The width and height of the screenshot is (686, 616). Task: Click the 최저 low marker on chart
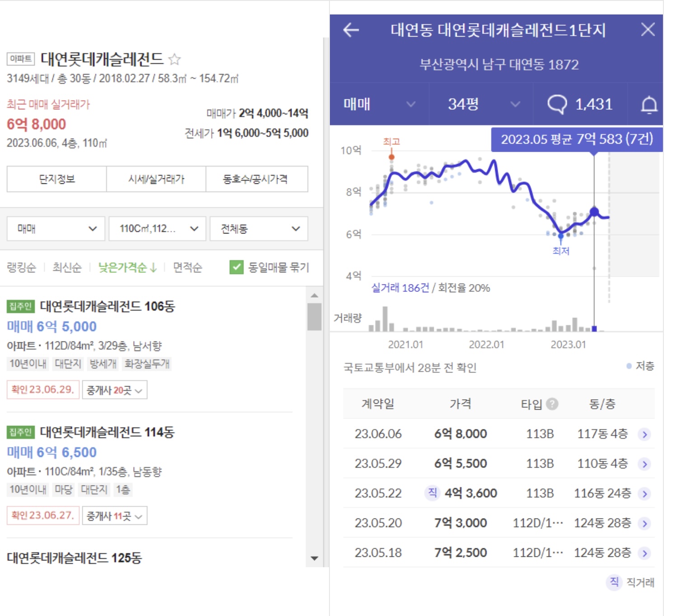[x=561, y=236]
